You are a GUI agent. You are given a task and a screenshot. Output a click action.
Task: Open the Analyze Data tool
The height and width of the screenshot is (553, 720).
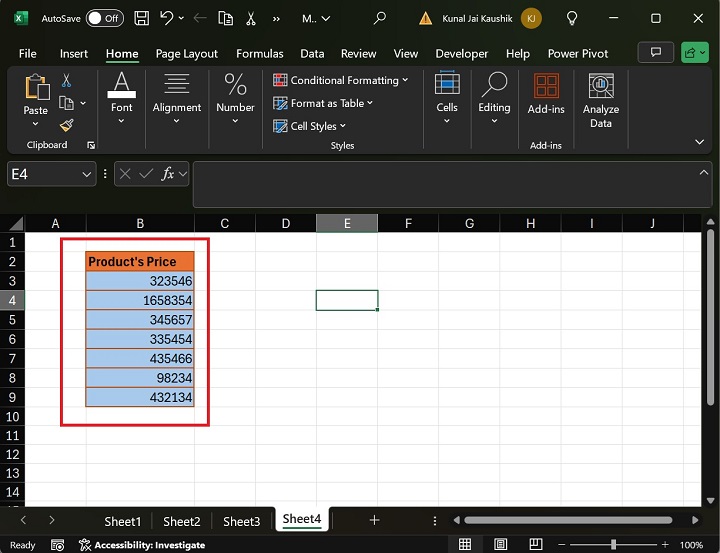pos(600,100)
